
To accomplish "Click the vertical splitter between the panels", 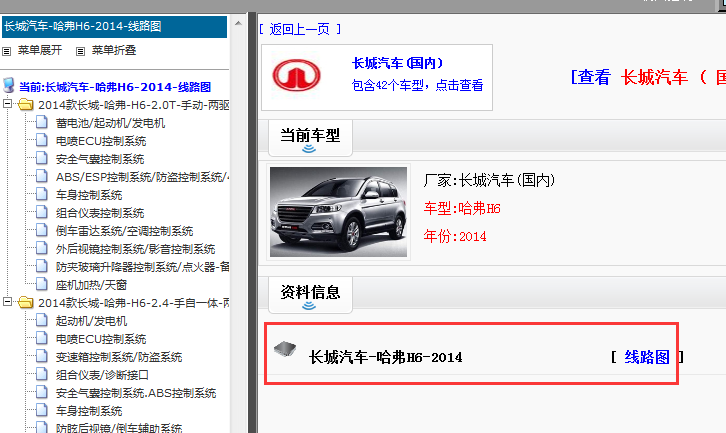I will point(252,222).
